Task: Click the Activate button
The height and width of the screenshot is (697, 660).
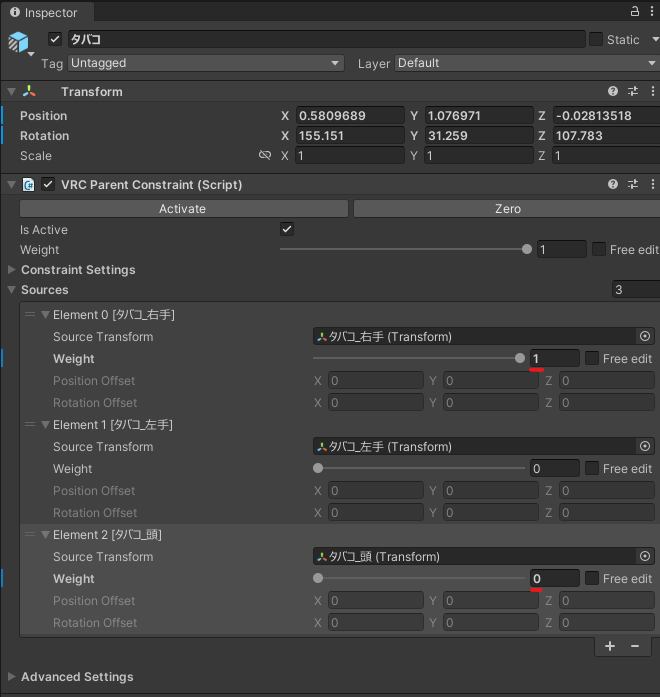Action: click(x=184, y=209)
